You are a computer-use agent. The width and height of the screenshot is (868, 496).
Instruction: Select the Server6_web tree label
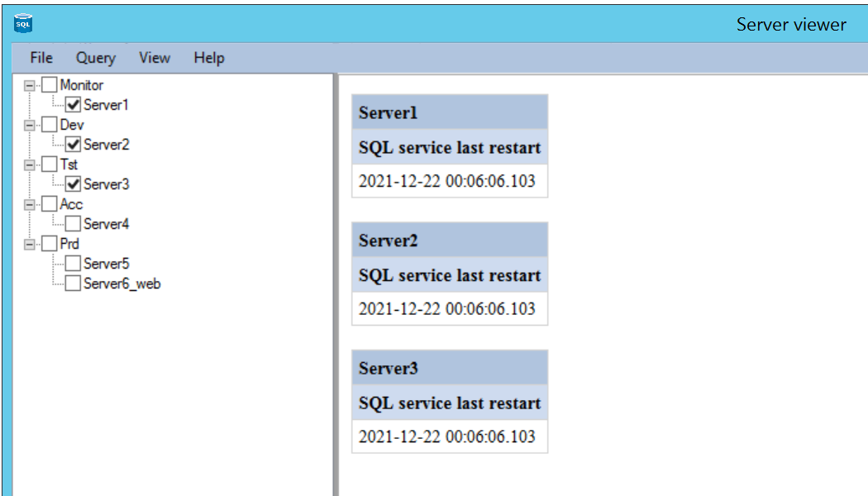click(122, 284)
